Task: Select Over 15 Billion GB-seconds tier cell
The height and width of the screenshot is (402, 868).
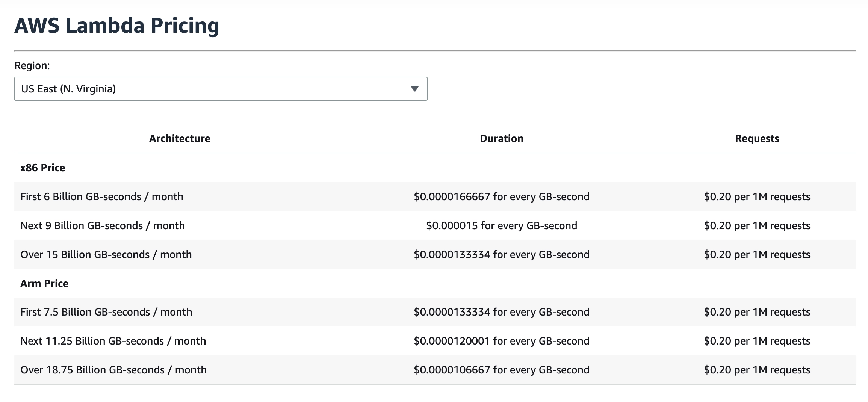Action: tap(106, 254)
